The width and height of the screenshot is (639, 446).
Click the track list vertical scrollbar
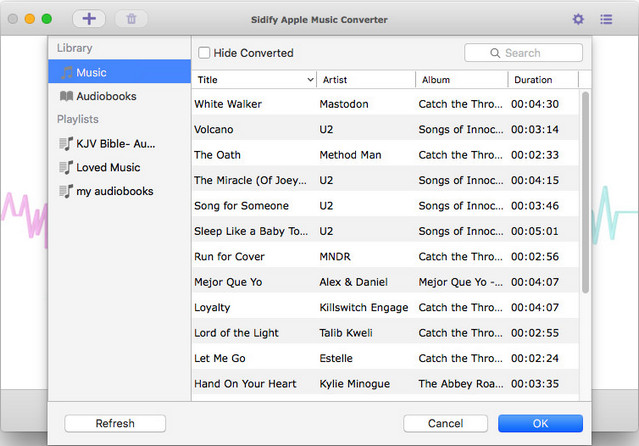585,192
